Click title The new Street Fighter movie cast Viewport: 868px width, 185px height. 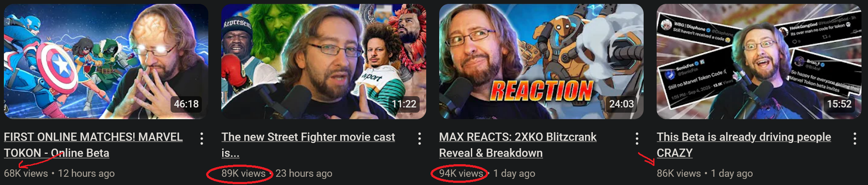308,145
